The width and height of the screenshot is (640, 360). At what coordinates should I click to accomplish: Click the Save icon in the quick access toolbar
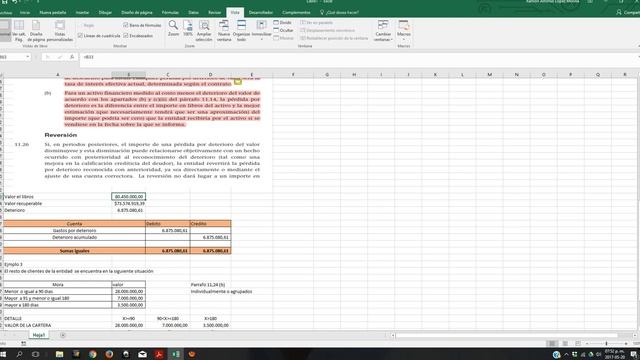pos(5,2)
